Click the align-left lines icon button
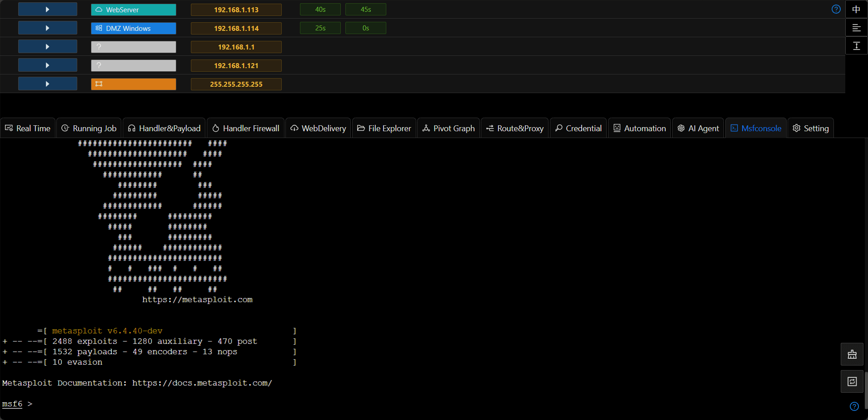 [856, 28]
